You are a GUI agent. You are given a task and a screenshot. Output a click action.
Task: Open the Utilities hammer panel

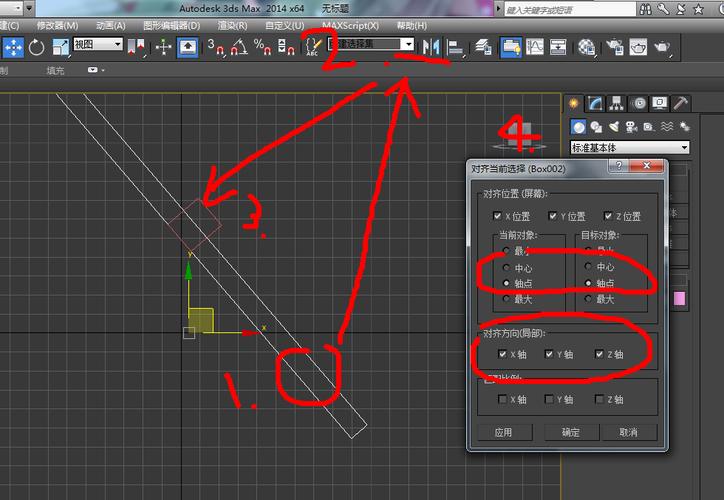click(x=681, y=103)
